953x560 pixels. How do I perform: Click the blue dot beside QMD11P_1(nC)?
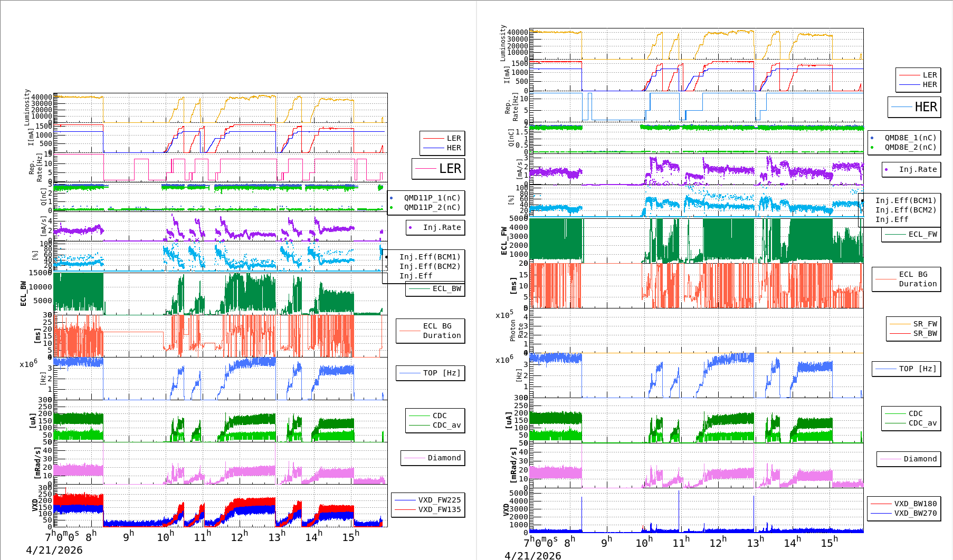coord(391,198)
